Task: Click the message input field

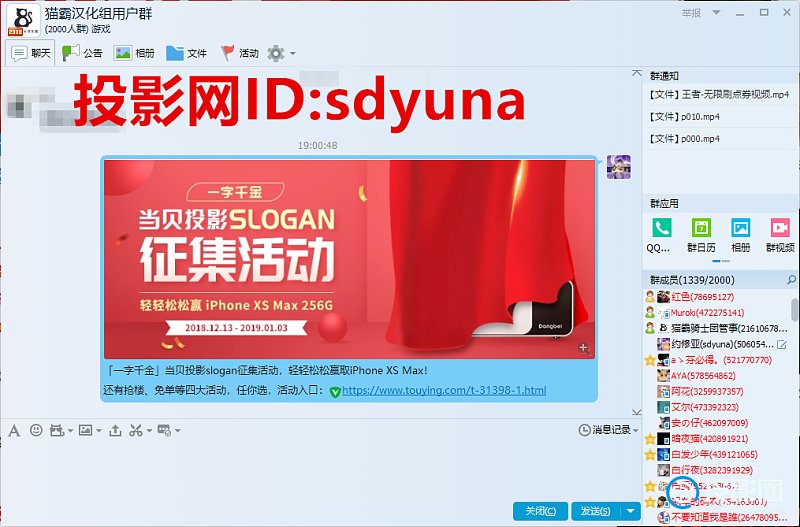Action: pos(321,468)
